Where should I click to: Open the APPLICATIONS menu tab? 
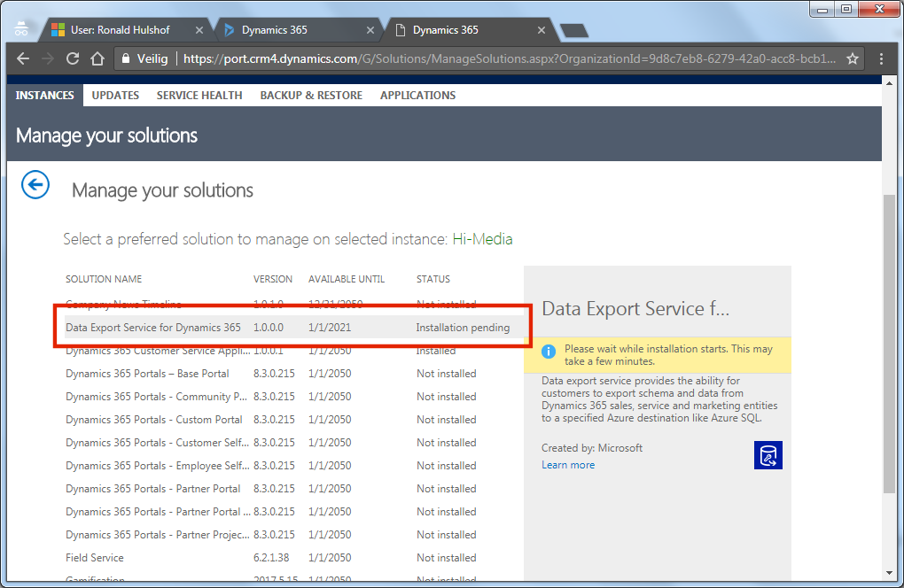(418, 95)
